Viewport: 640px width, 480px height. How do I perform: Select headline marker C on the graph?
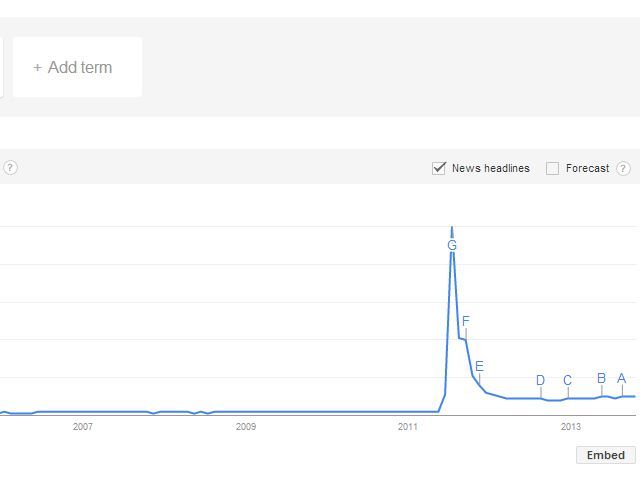(567, 380)
